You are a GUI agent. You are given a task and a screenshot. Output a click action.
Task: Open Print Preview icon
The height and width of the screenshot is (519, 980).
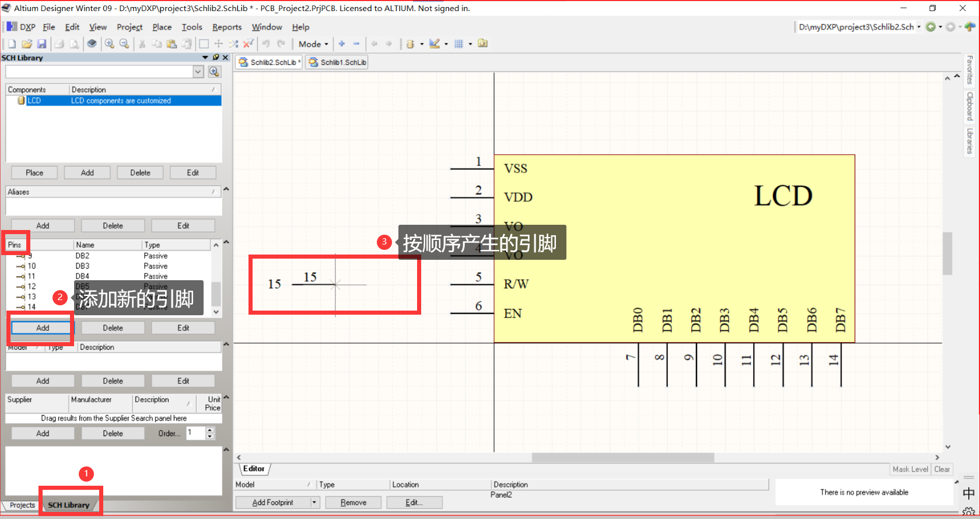(x=75, y=44)
